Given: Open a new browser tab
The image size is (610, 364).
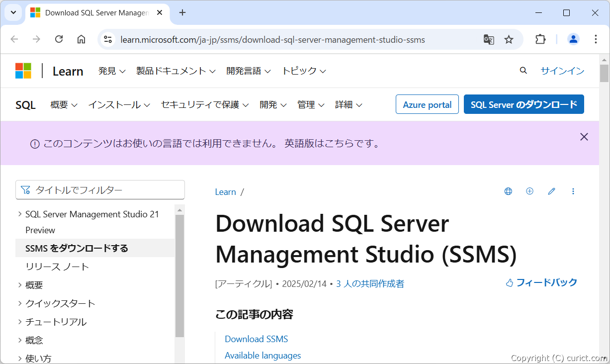Looking at the screenshot, I should [x=182, y=12].
